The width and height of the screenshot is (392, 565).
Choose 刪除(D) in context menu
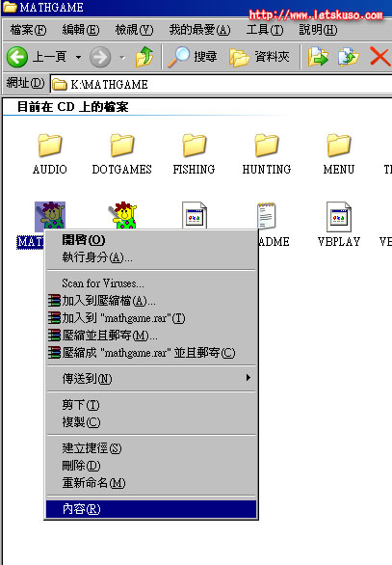point(151,465)
